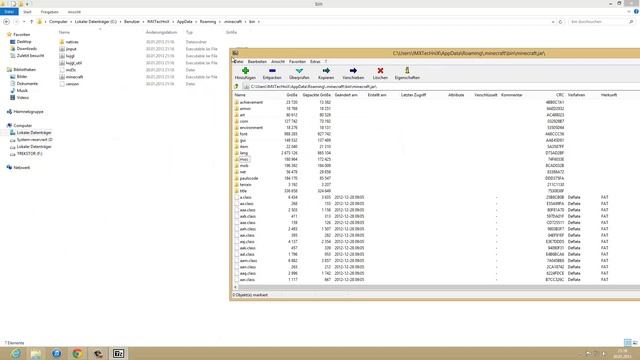The image size is (640, 360).
Task: Click the blue Entpacken minus icon
Action: pos(272,71)
